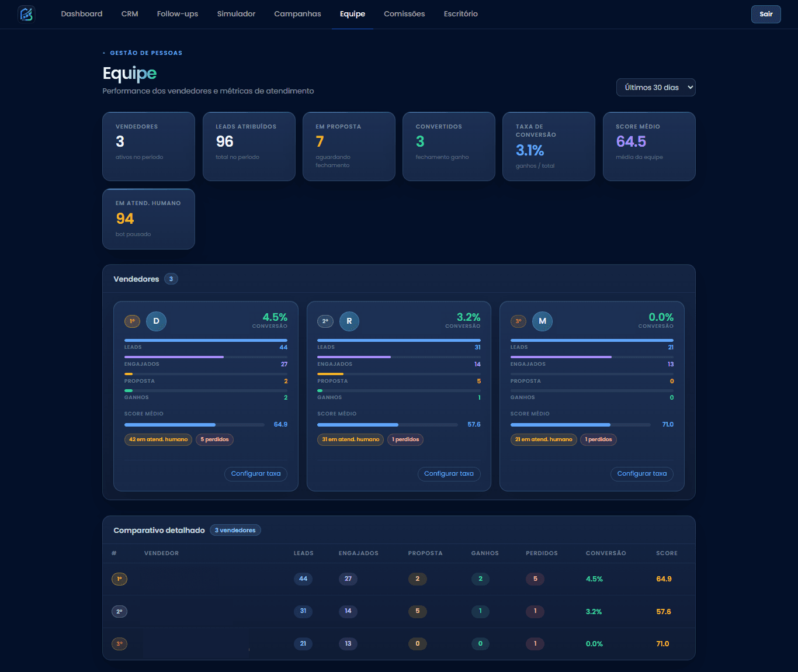
Task: Open the Dashboard tab
Action: [x=82, y=14]
